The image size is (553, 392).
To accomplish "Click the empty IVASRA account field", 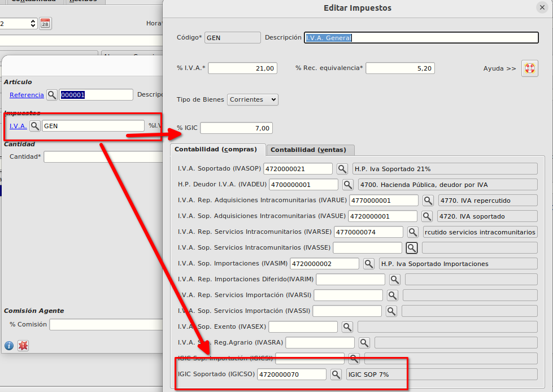I will pyautogui.click(x=320, y=343).
